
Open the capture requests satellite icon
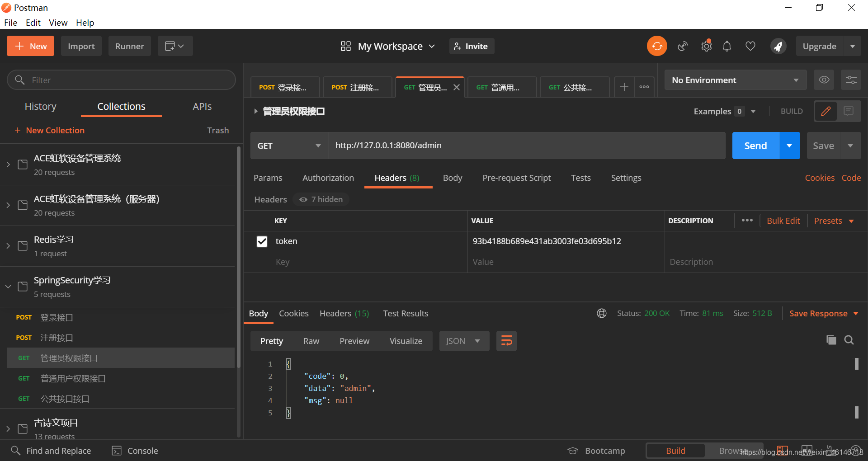coord(683,46)
